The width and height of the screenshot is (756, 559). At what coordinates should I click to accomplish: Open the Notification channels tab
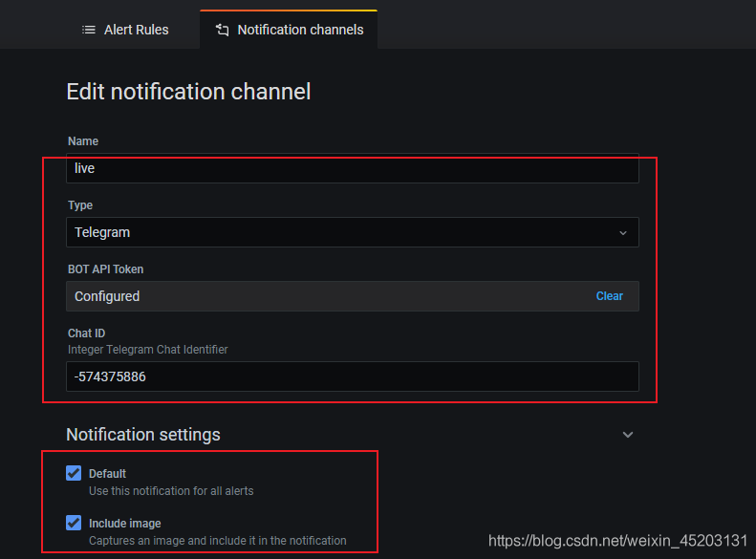[x=289, y=30]
